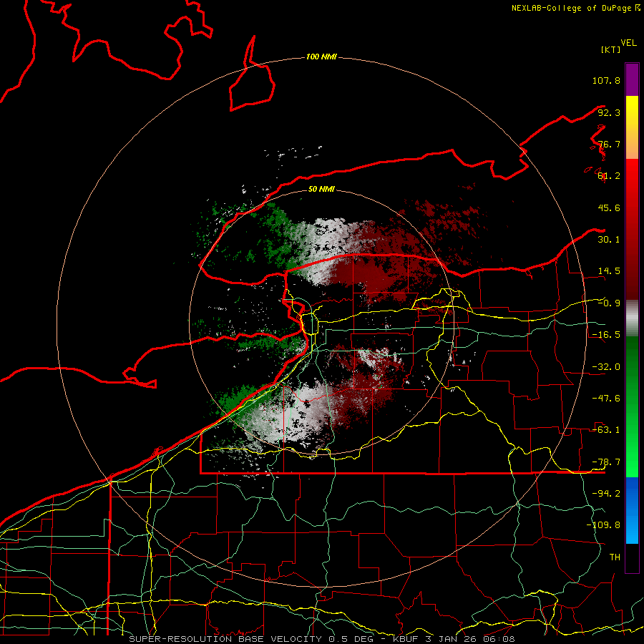Click the 45.6 scale value
This screenshot has width=644, height=644.
[x=609, y=208]
